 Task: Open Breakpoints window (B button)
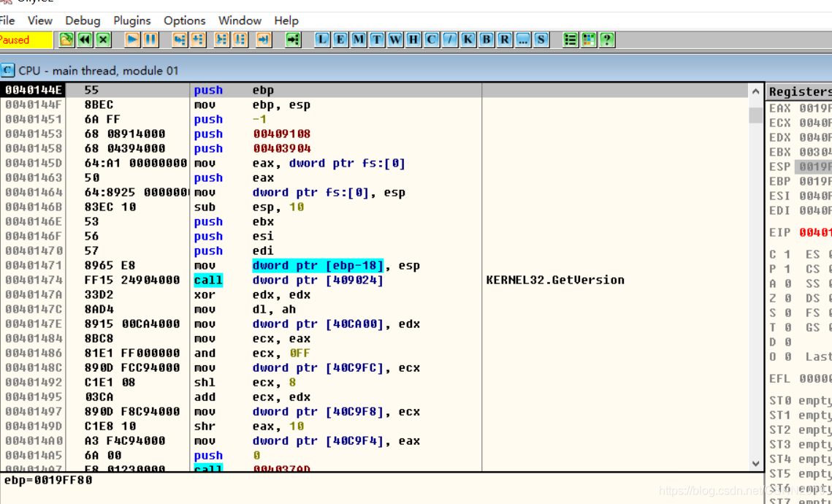pyautogui.click(x=486, y=39)
